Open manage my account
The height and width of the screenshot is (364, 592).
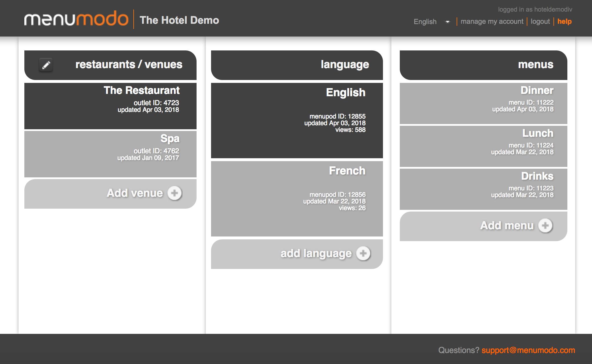click(492, 21)
